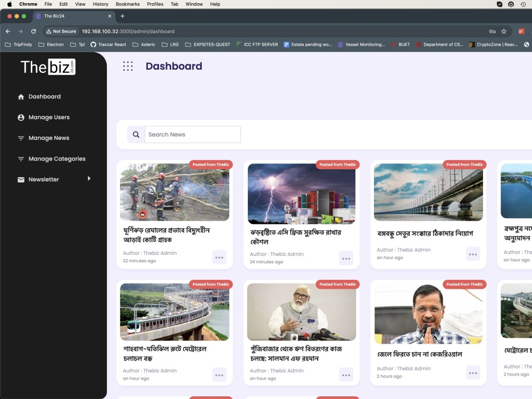The image size is (532, 399).
Task: Open options menu for the AC fridge storm card
Action: [x=346, y=259]
